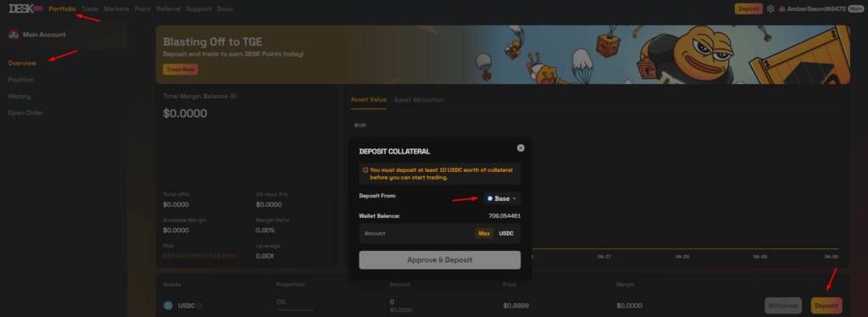Click the USDC coin icon in Assets row
Image resolution: width=868 pixels, height=317 pixels.
[169, 305]
